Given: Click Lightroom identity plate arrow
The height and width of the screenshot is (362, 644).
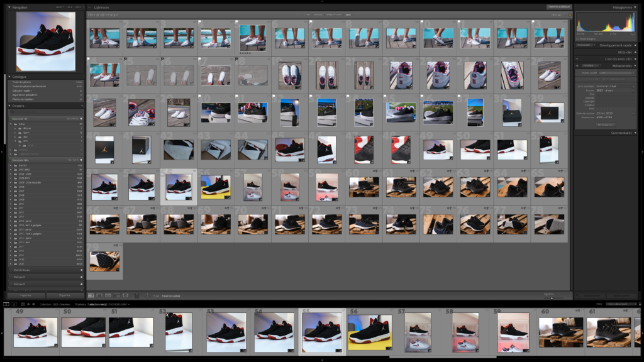Looking at the screenshot, I should click(x=89, y=8).
